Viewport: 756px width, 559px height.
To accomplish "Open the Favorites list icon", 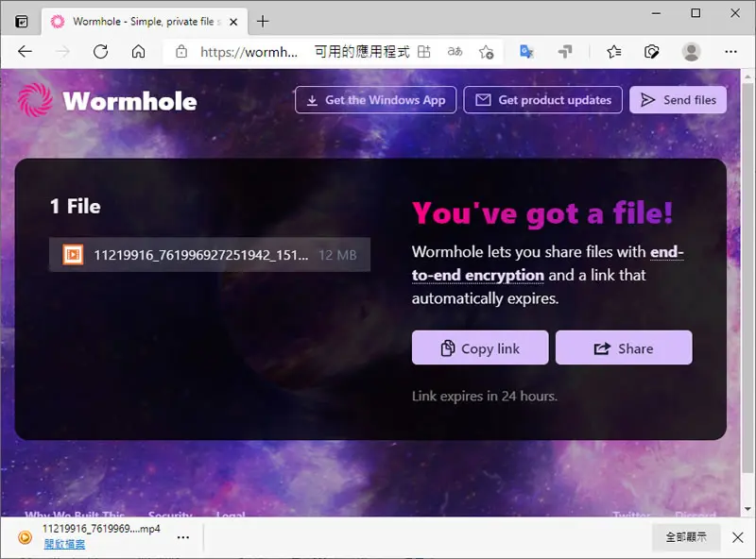I will tap(613, 52).
